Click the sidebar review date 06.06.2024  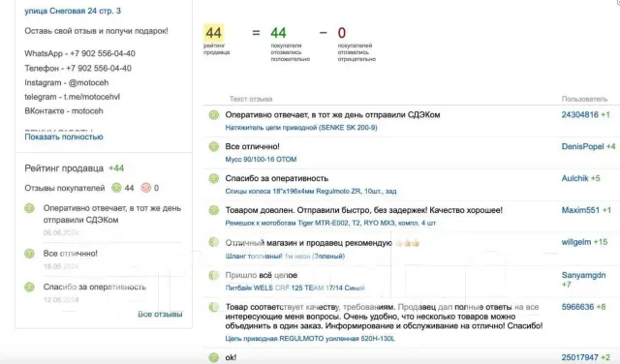61,232
